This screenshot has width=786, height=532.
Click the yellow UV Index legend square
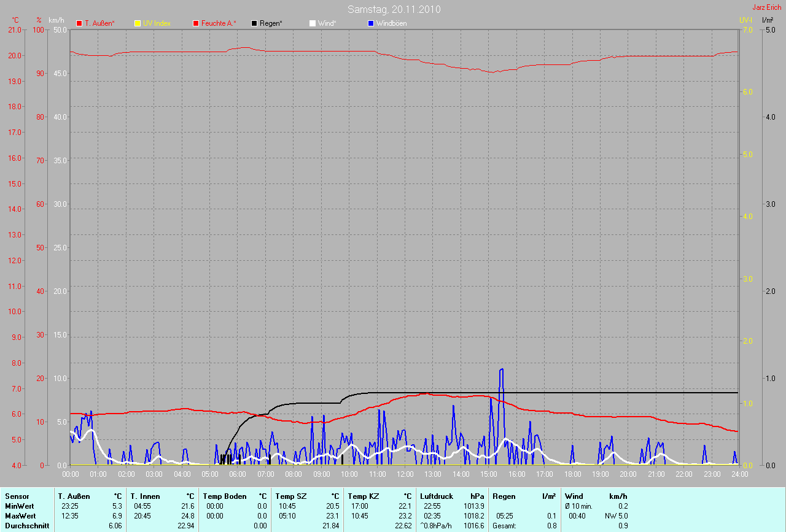[138, 23]
